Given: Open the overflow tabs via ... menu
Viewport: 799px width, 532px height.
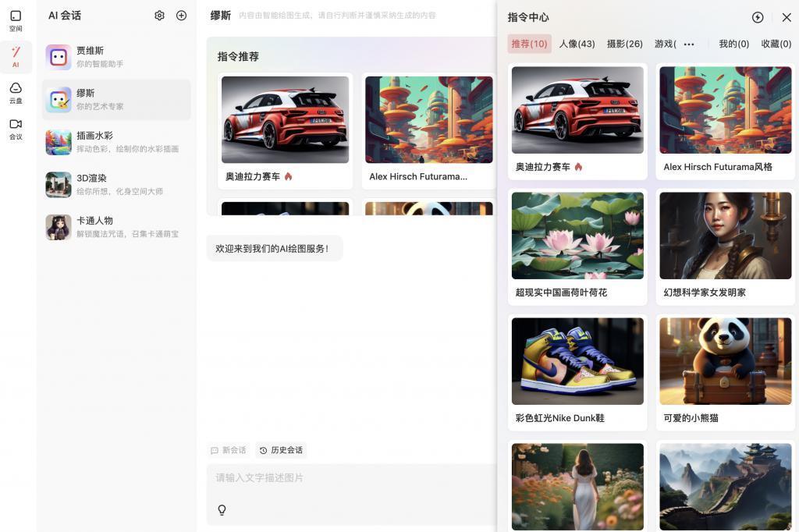Looking at the screenshot, I should [689, 44].
